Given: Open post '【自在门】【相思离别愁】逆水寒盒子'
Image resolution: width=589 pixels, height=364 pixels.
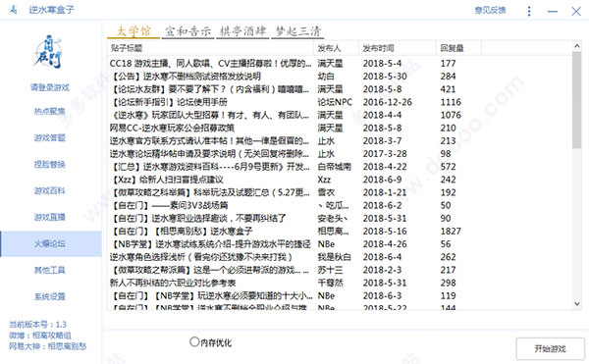Looking at the screenshot, I should coord(182,232).
